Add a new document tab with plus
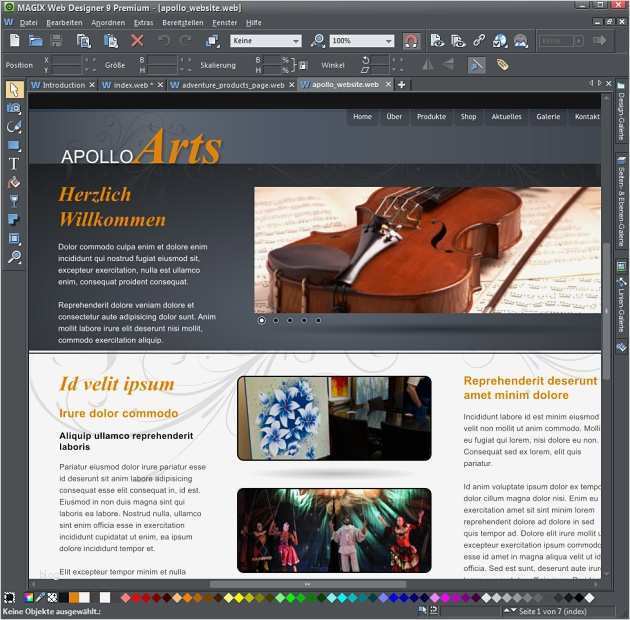The width and height of the screenshot is (630, 620). point(401,84)
